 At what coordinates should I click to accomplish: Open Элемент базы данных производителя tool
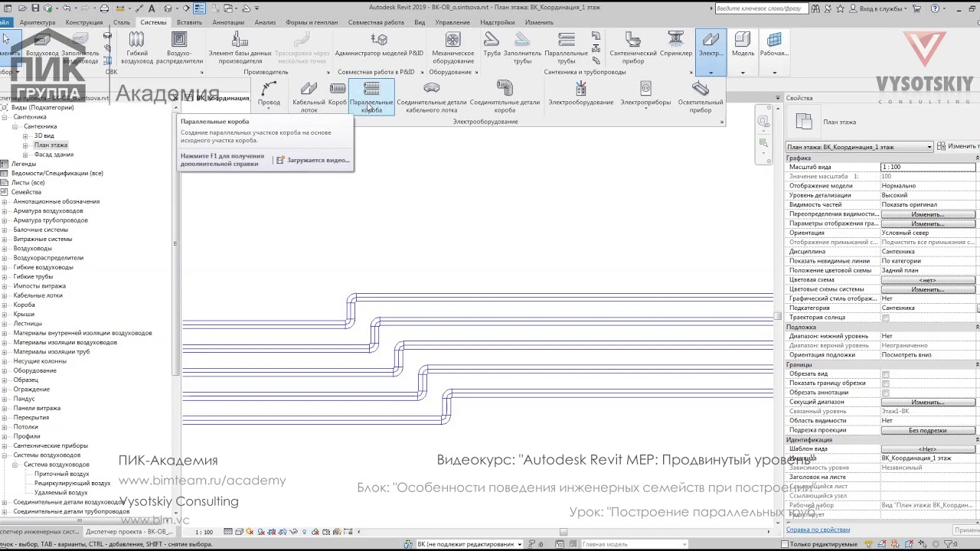(240, 48)
